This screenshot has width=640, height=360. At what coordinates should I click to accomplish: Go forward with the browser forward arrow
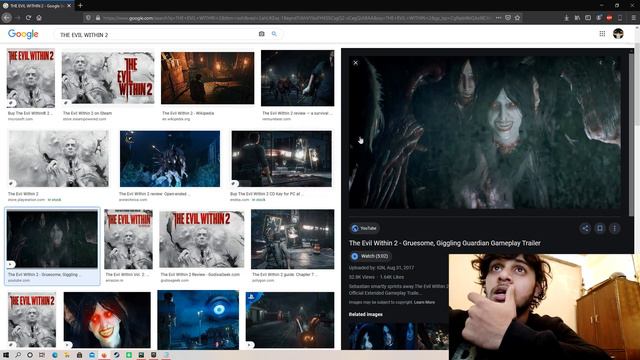pyautogui.click(x=18, y=18)
